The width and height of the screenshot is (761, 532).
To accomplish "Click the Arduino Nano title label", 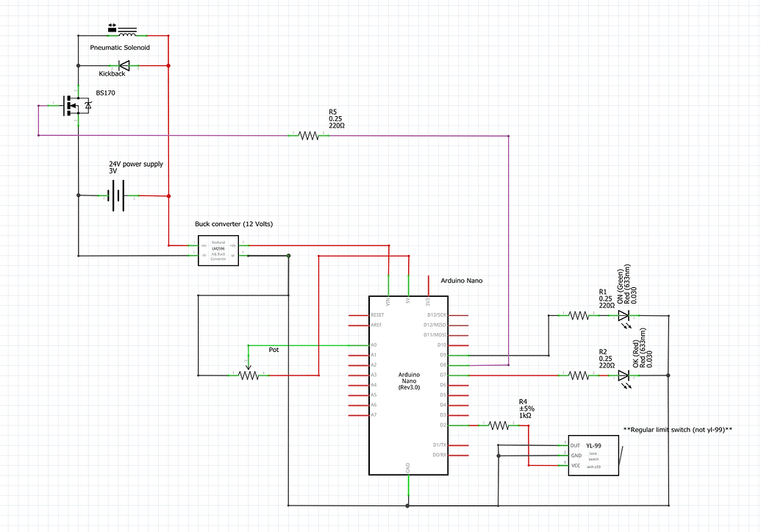I will [461, 280].
